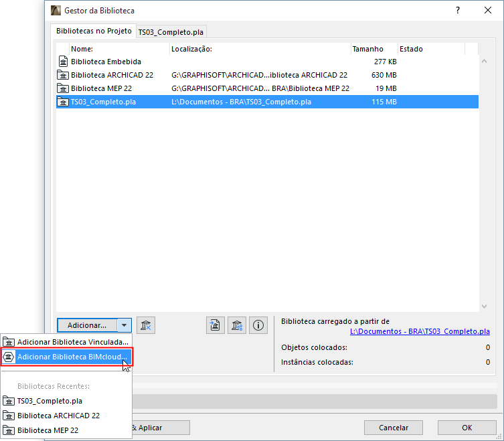The height and width of the screenshot is (441, 504).
Task: Click the information icon button
Action: tap(258, 325)
